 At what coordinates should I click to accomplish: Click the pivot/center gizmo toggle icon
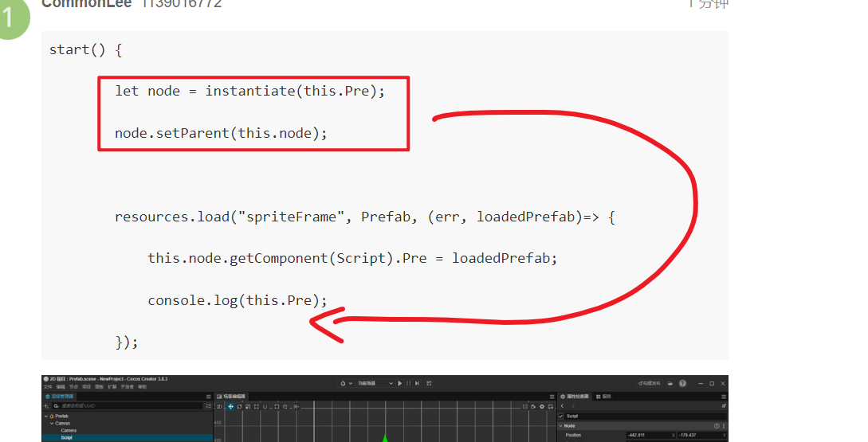pos(277,407)
